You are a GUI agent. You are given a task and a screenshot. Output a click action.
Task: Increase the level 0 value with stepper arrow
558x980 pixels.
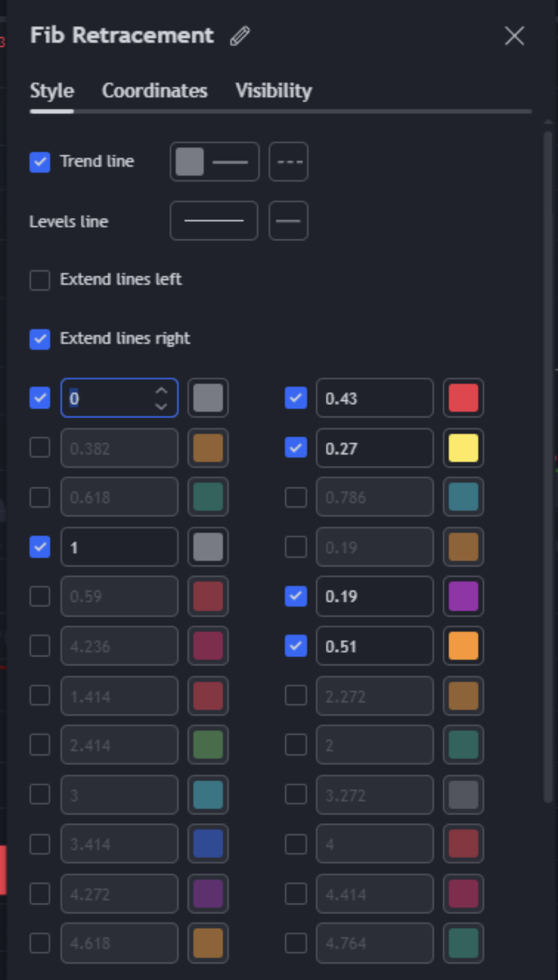(x=162, y=391)
